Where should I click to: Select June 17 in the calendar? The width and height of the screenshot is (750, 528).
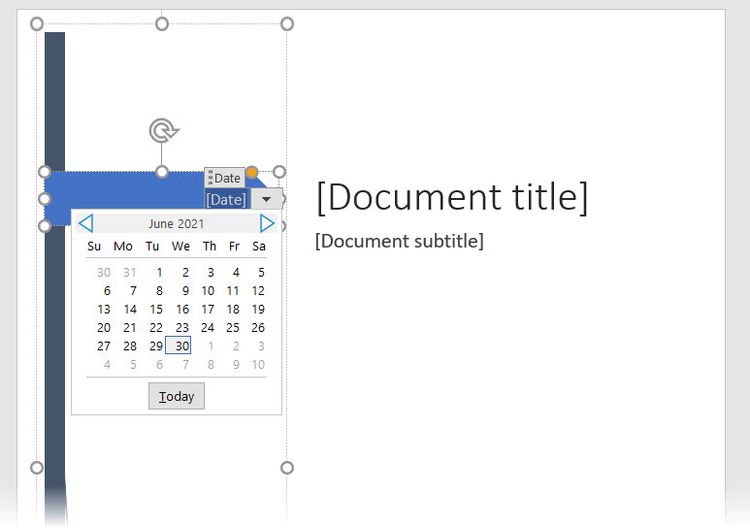point(207,309)
